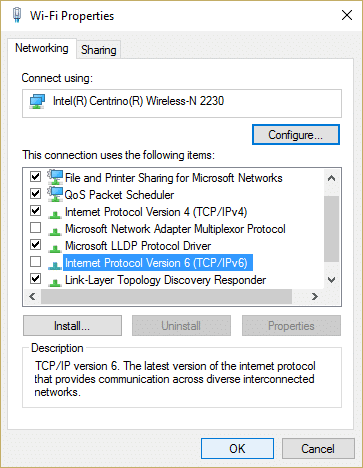
Task: Click the vertical scrollbar thumb in items list
Action: (331, 229)
